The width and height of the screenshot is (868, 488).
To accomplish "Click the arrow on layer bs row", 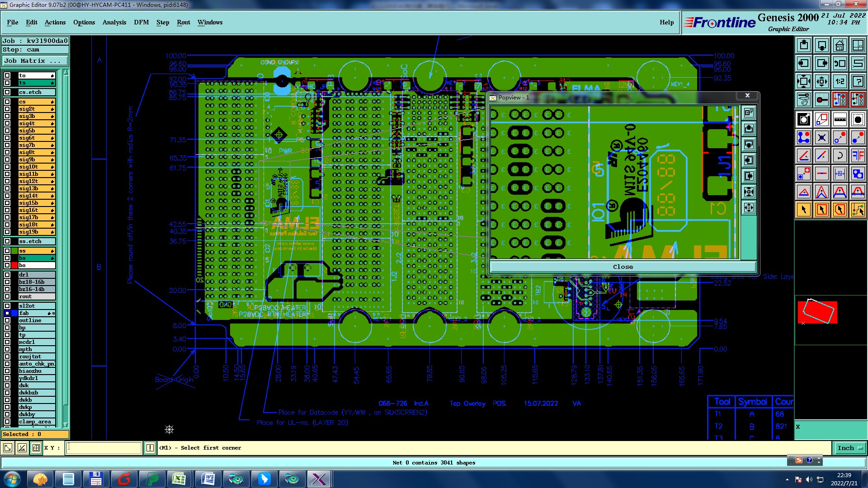I will (52, 258).
